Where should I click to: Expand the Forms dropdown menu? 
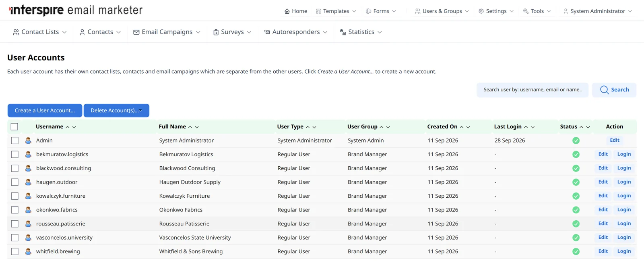pos(381,11)
